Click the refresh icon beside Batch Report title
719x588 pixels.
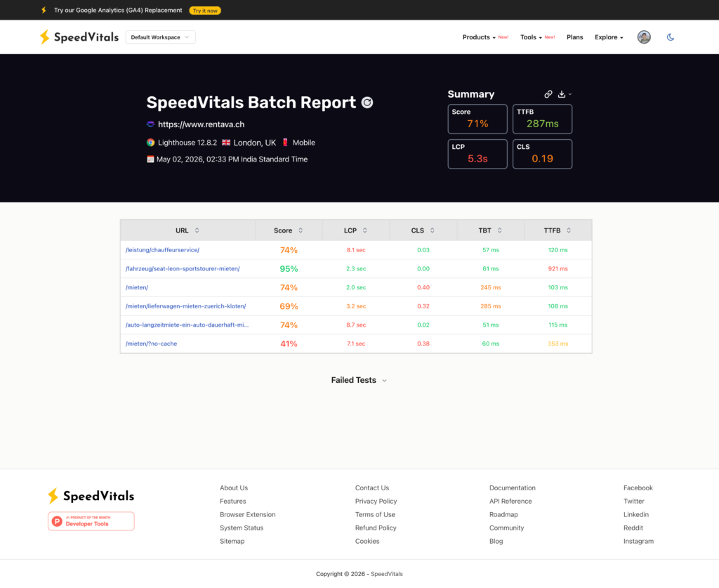coord(367,103)
